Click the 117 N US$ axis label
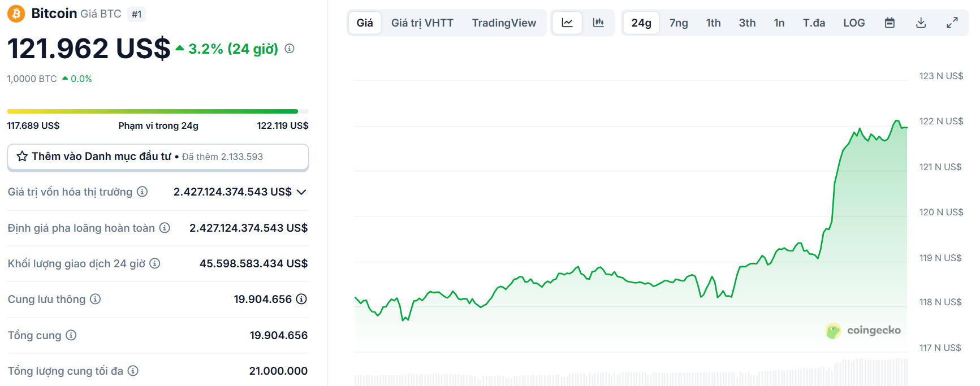Image resolution: width=980 pixels, height=386 pixels. pos(940,348)
